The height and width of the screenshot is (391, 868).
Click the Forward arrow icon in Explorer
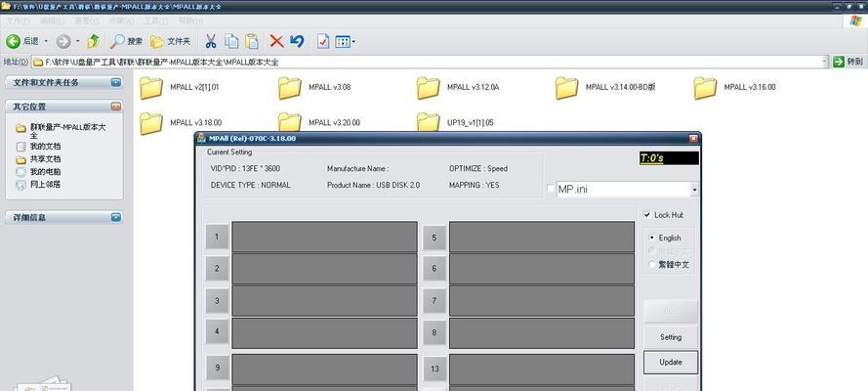[63, 41]
